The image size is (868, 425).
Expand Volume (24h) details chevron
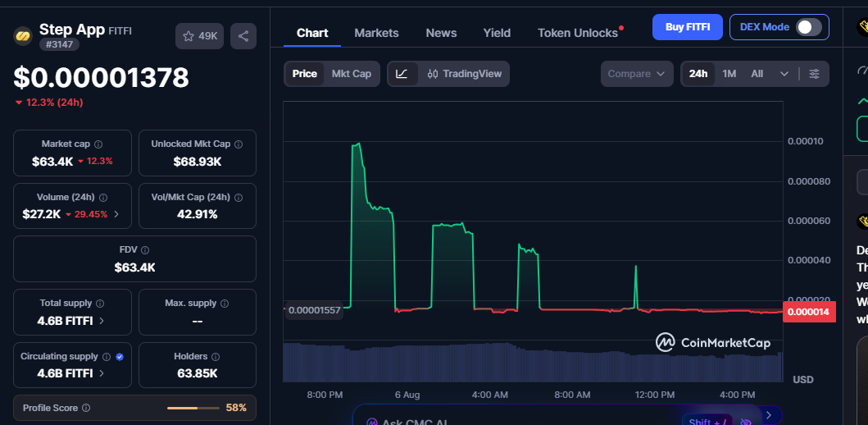pyautogui.click(x=116, y=214)
